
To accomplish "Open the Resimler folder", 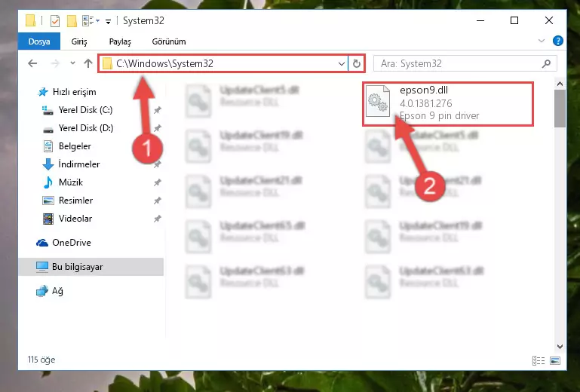I will pyautogui.click(x=75, y=201).
